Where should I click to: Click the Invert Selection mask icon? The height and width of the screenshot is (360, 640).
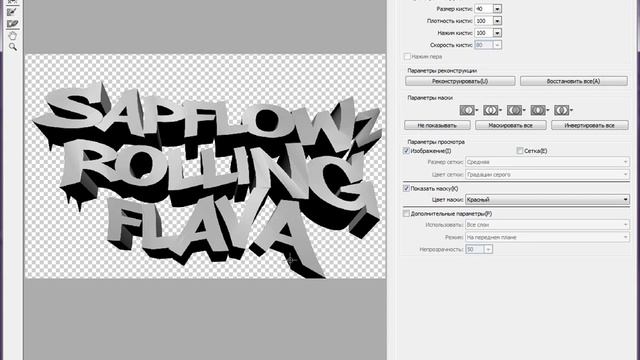coord(562,110)
